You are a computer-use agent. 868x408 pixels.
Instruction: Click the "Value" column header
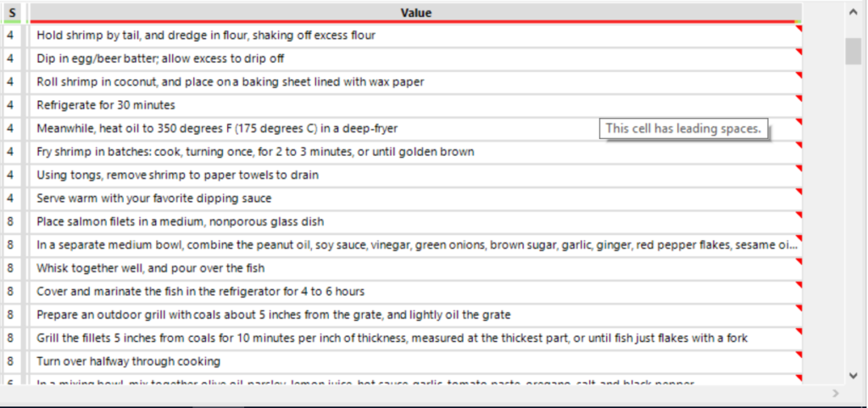click(415, 13)
